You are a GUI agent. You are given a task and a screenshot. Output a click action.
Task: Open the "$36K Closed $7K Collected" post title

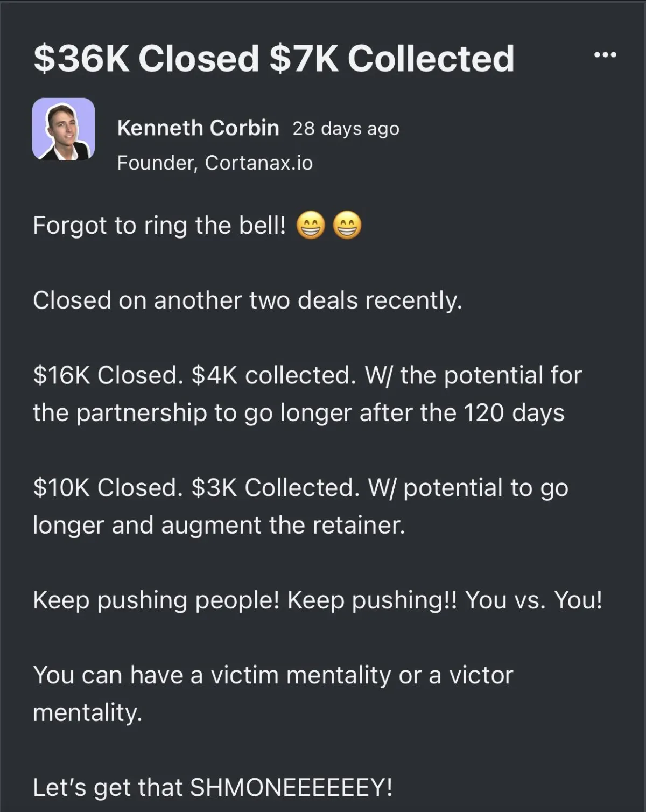point(273,58)
